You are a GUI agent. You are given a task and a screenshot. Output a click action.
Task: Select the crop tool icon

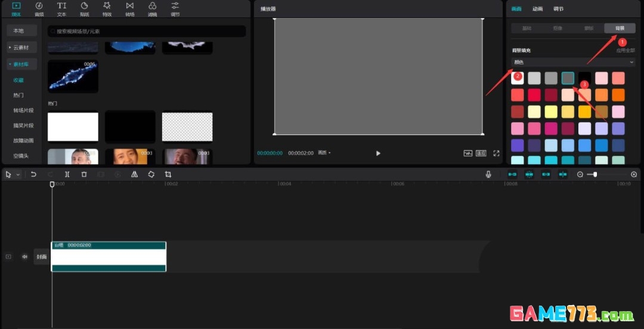[168, 174]
